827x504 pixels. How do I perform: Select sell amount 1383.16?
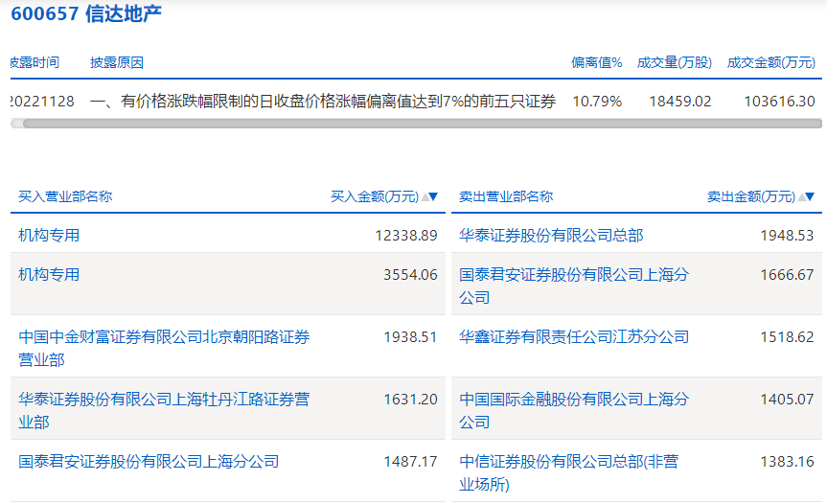tap(787, 462)
